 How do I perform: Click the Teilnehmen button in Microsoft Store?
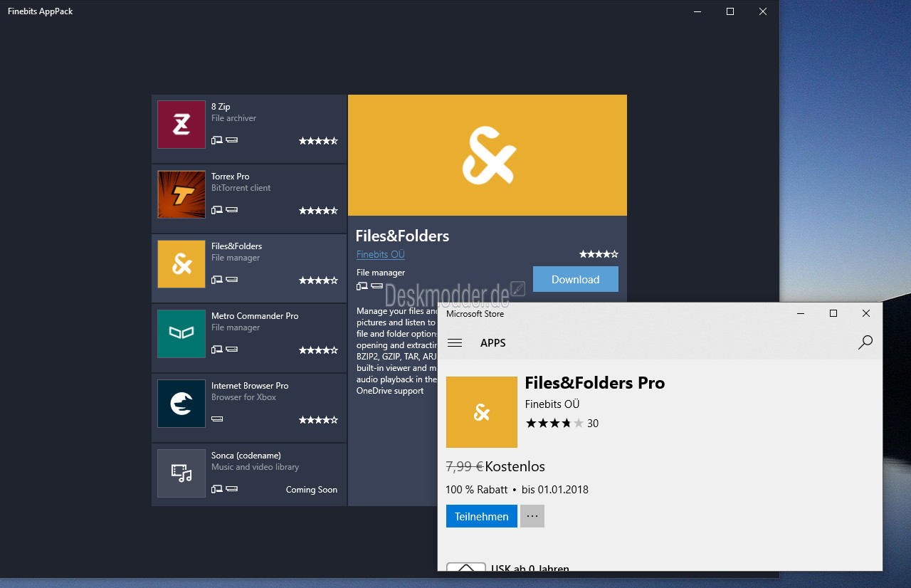482,516
